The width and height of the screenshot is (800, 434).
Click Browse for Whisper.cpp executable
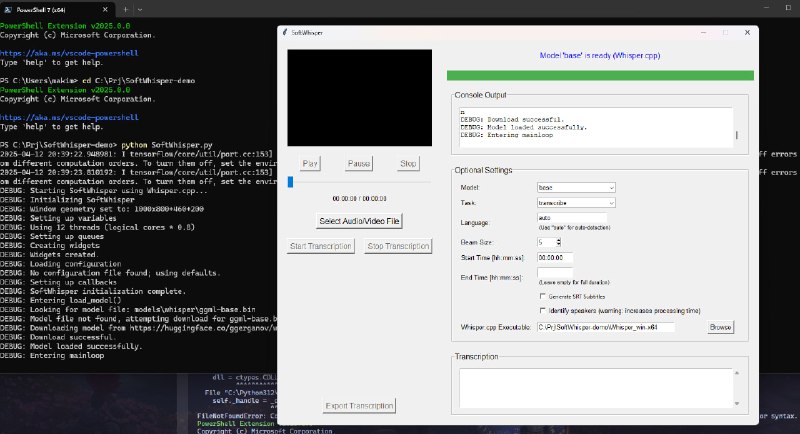tap(721, 327)
